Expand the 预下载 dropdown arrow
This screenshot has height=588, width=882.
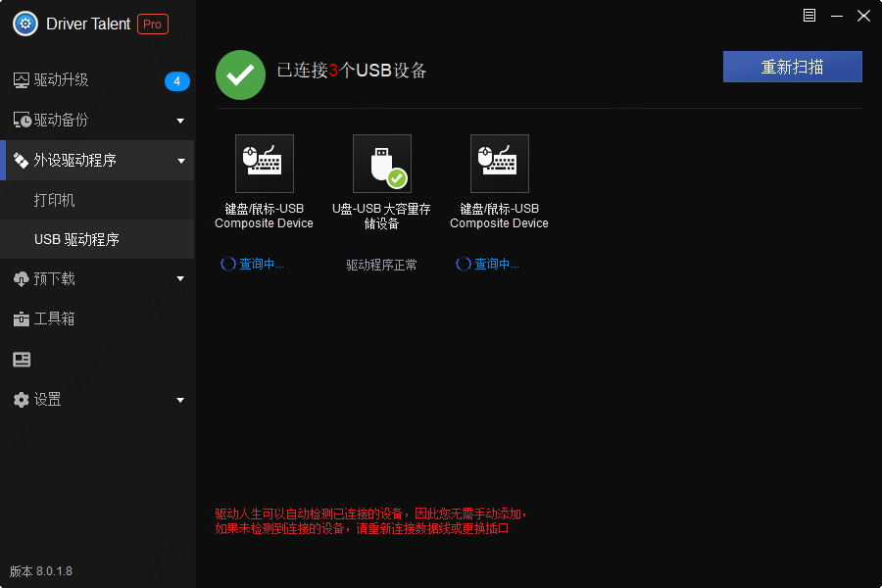tap(180, 278)
